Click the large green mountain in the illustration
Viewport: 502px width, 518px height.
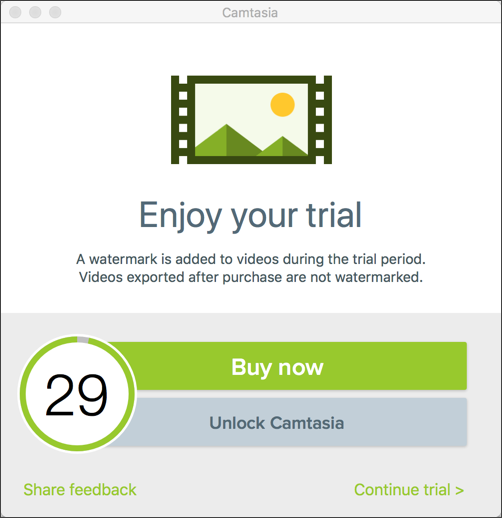pos(228,141)
